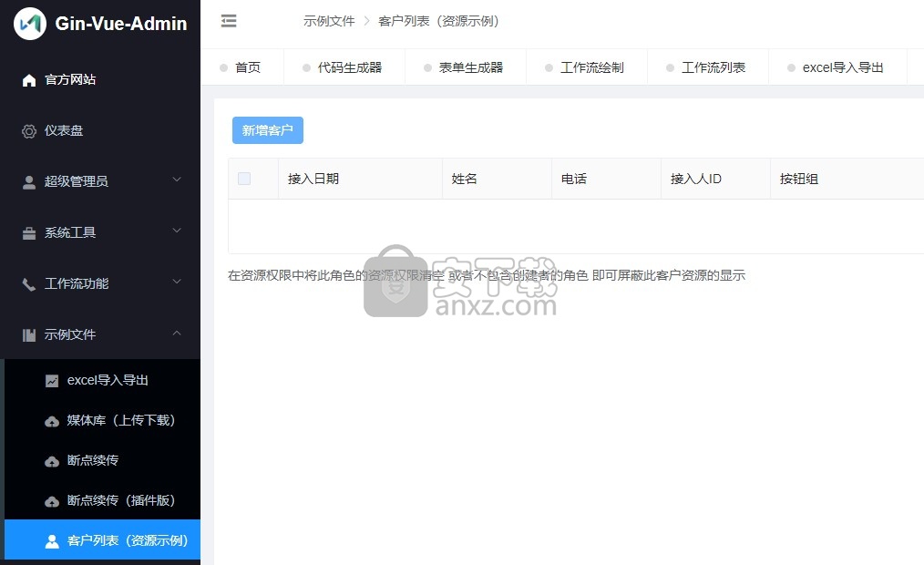Expand the 系统工具 menu chevron
Viewport: 924px width, 565px height.
click(x=177, y=231)
